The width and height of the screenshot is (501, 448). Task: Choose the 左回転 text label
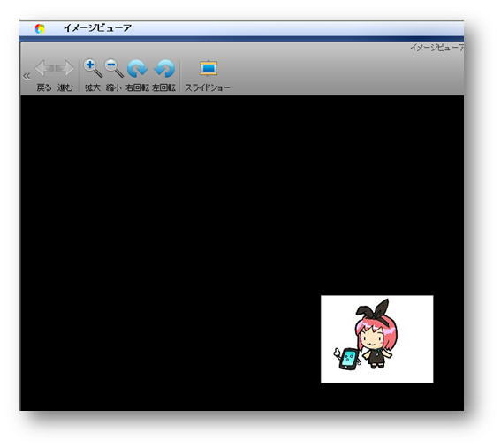pyautogui.click(x=164, y=87)
